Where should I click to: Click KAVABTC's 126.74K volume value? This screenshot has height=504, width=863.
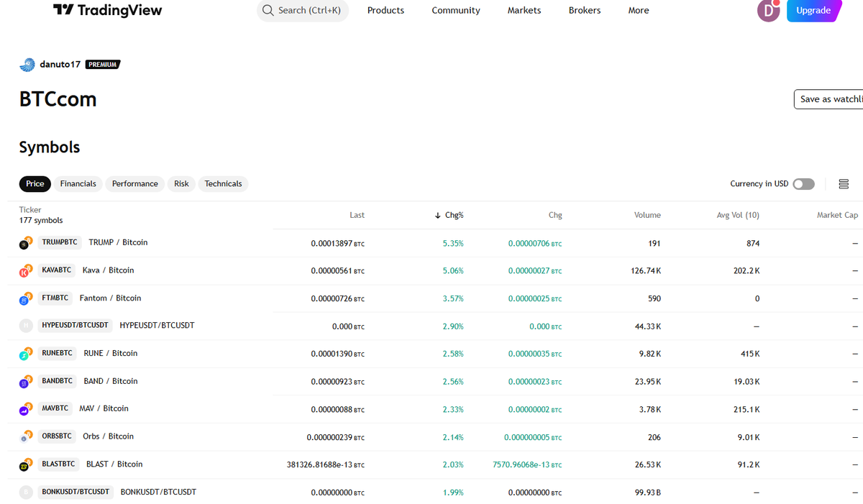pyautogui.click(x=645, y=271)
